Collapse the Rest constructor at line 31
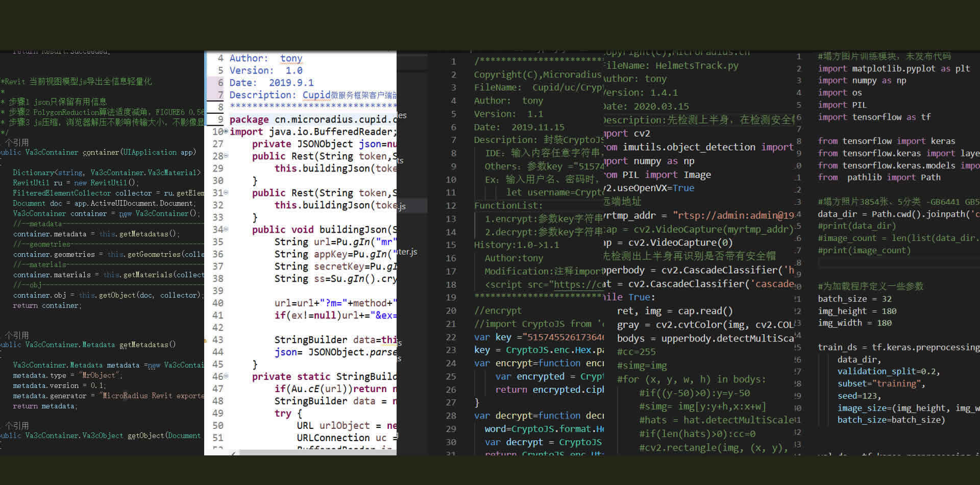Screen dimensions: 980x485 click(x=226, y=192)
